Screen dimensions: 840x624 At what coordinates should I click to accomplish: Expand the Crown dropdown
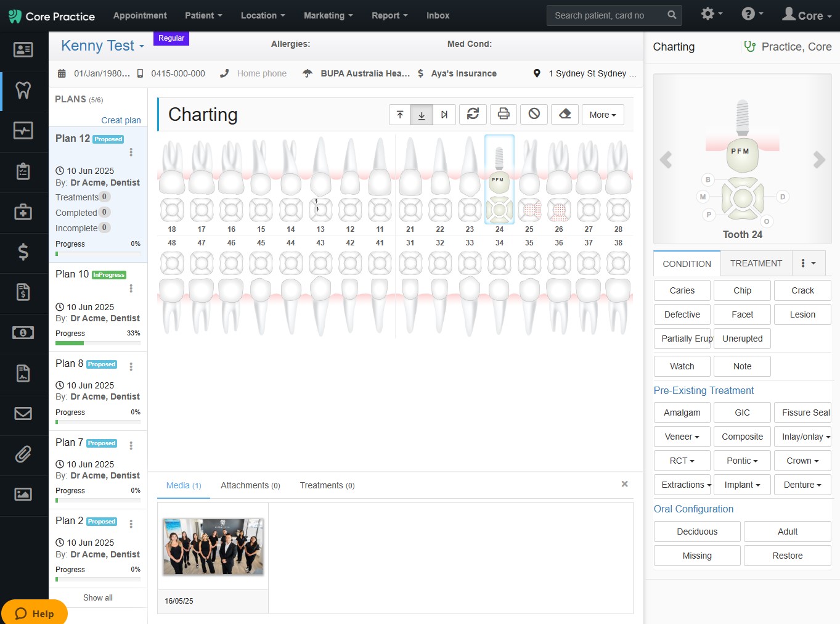(803, 461)
